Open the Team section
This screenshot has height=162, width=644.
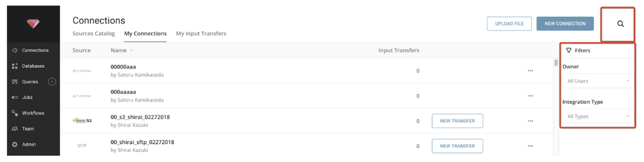28,129
